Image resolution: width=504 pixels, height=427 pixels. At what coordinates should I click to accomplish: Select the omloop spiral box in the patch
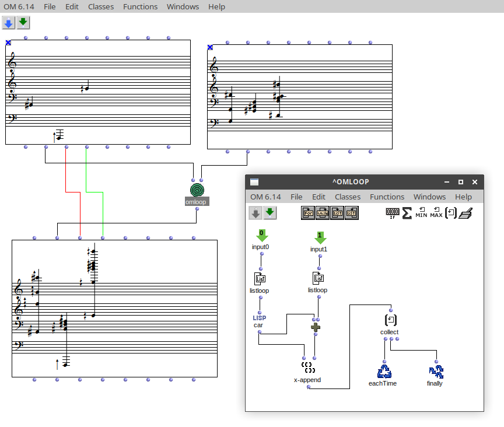point(197,190)
